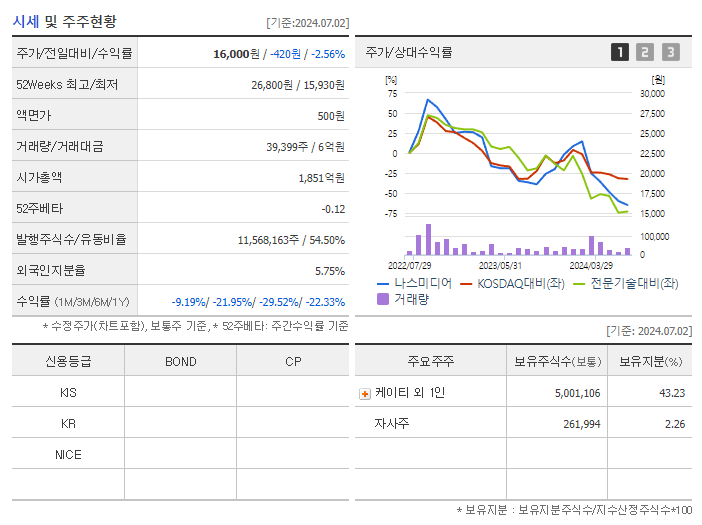Click the purple 거래량 legend square
Screen dimensions: 702x525
[x=383, y=299]
